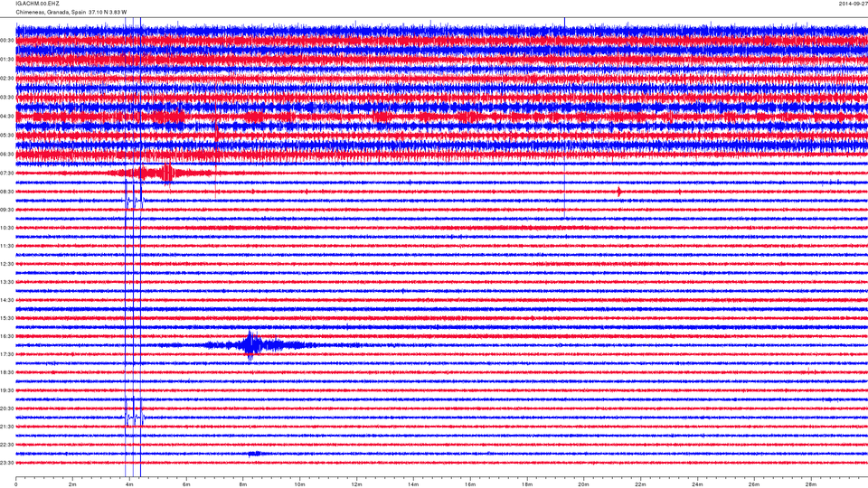868x488 pixels.
Task: Click the 24m tick label on the axis
Action: point(697,484)
